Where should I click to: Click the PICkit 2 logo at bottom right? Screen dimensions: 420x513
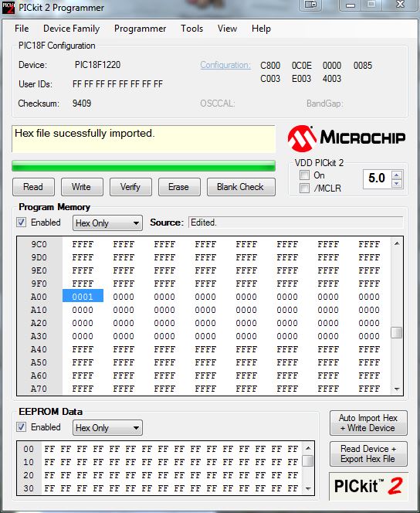[368, 486]
